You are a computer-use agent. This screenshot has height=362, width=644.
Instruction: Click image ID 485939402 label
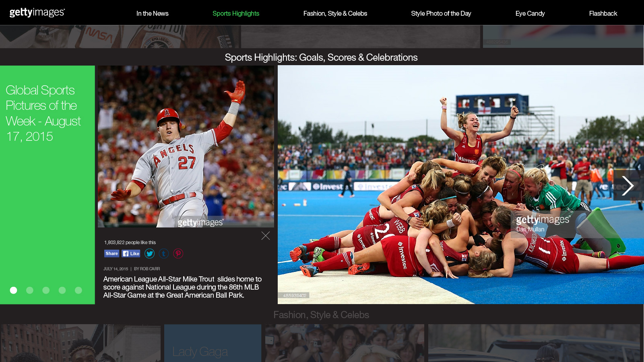pyautogui.click(x=295, y=296)
